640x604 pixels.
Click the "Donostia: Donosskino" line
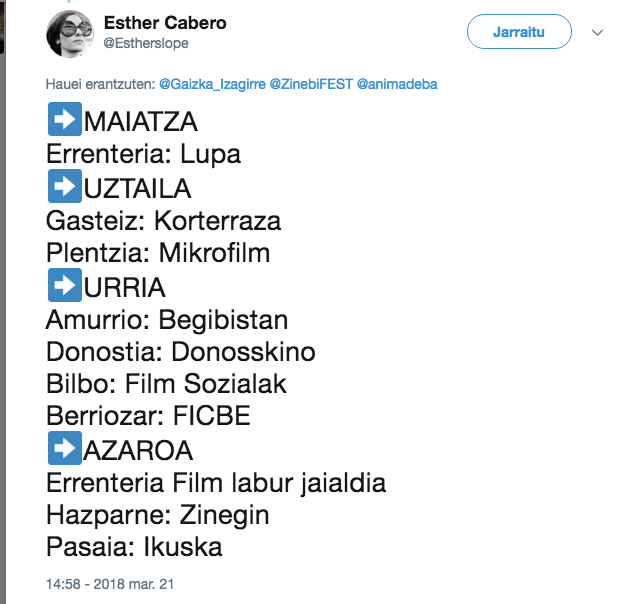click(181, 352)
